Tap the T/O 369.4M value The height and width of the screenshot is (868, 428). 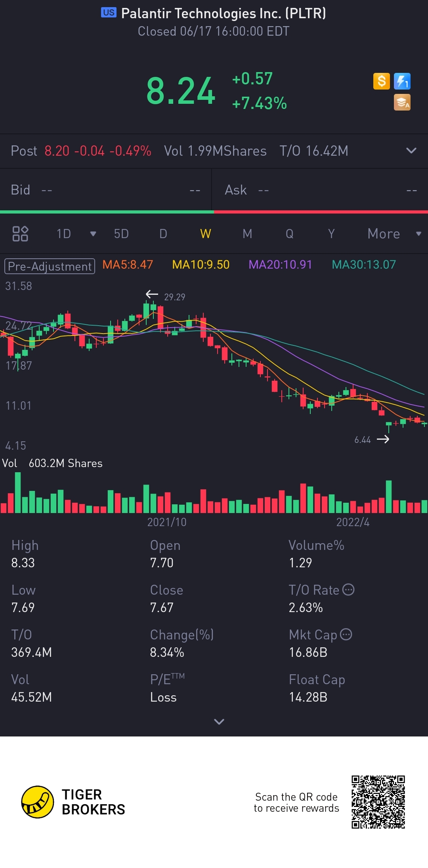click(31, 652)
